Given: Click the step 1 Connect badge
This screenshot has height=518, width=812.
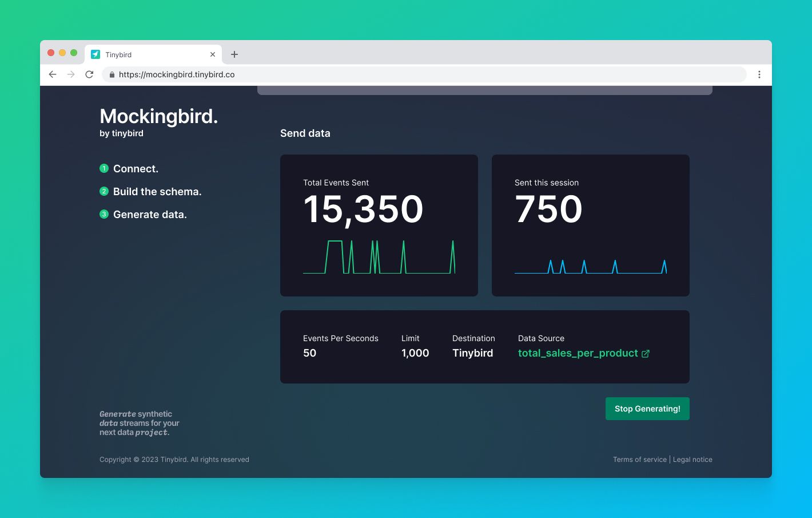Looking at the screenshot, I should click(x=104, y=168).
